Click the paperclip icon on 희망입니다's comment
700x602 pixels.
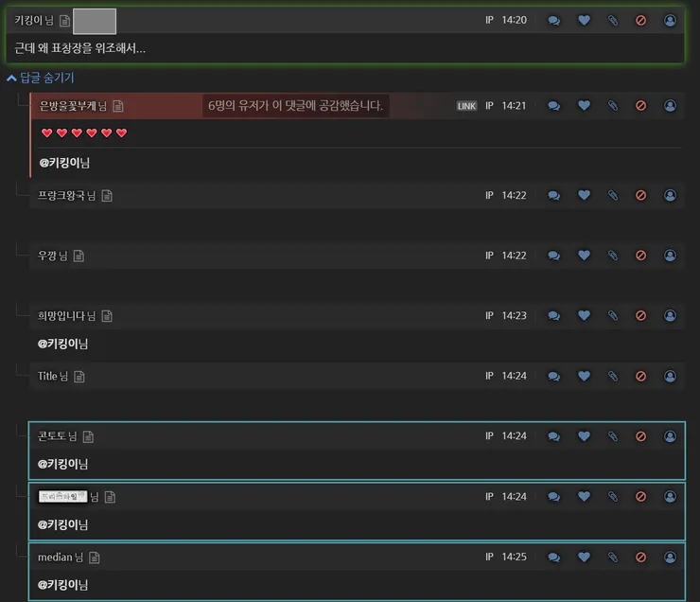[613, 316]
